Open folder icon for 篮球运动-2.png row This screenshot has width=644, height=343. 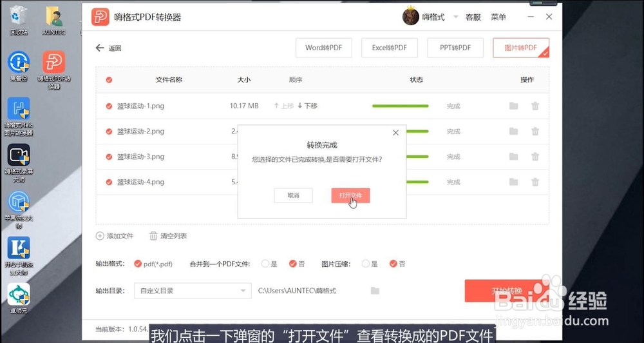tap(513, 132)
